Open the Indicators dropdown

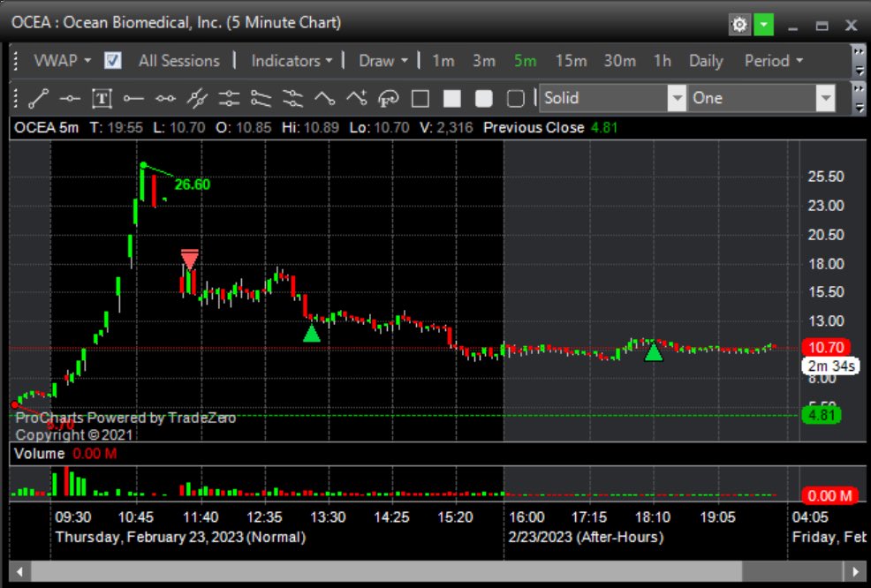coord(291,60)
